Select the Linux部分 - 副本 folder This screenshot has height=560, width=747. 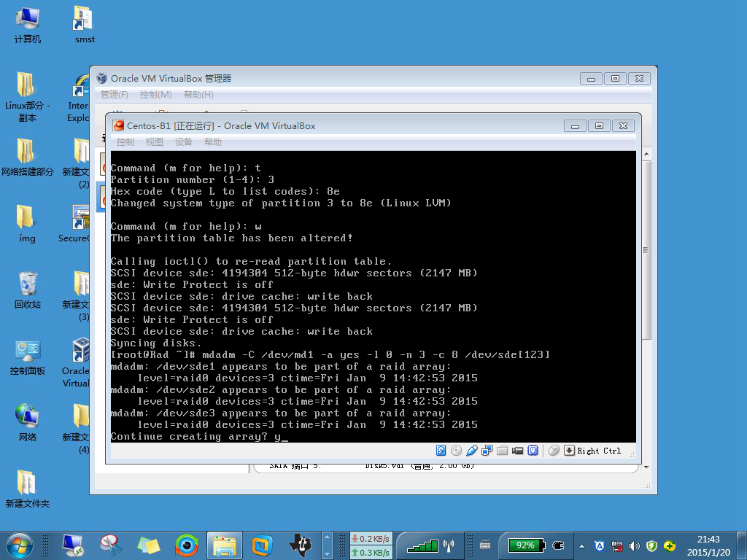coord(27,97)
